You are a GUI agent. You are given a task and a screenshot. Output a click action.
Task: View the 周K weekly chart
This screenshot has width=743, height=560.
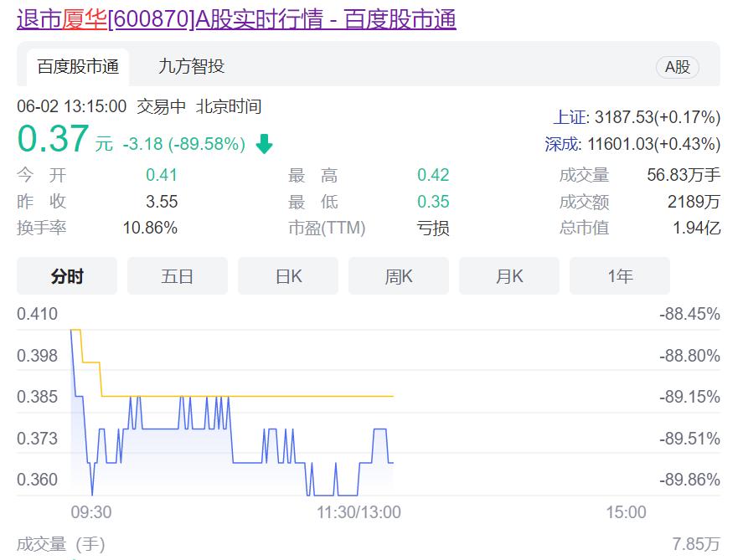pyautogui.click(x=398, y=275)
